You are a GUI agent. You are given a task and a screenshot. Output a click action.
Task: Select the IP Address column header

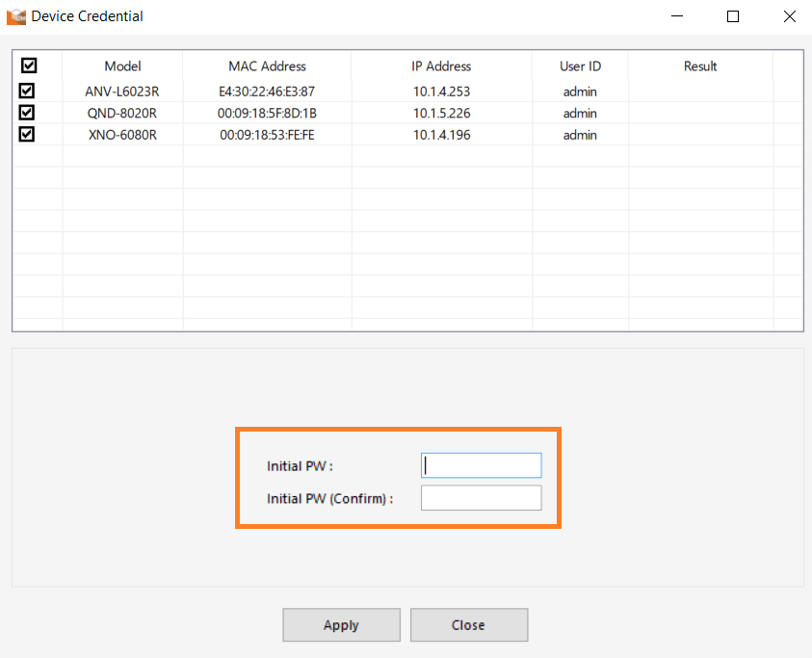tap(441, 66)
